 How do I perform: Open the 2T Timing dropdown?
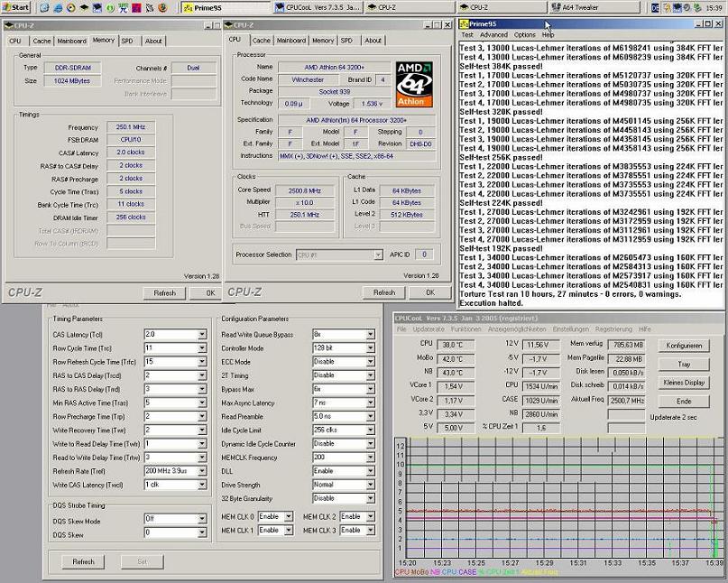point(371,375)
